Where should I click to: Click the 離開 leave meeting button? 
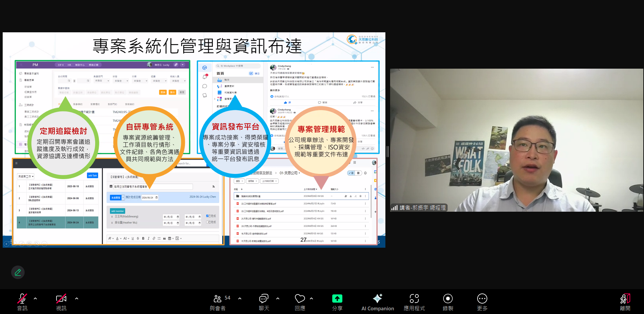point(625,302)
